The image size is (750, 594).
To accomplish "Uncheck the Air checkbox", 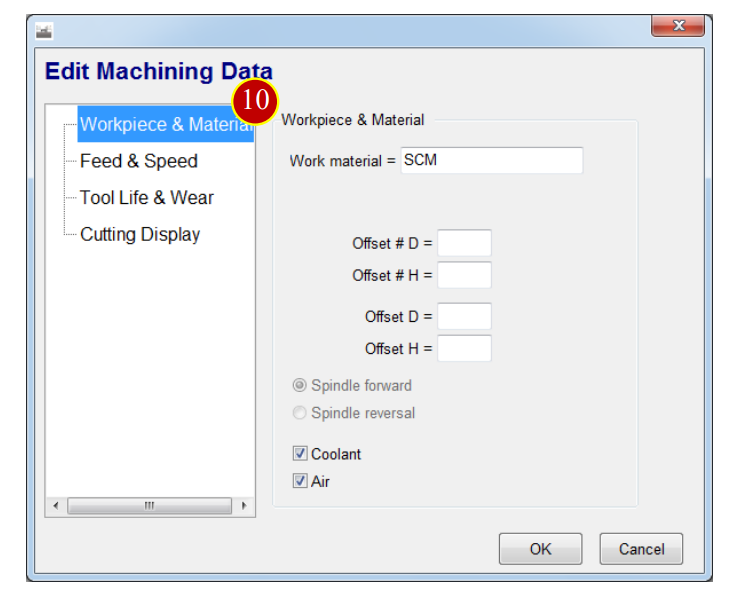I will (x=300, y=481).
